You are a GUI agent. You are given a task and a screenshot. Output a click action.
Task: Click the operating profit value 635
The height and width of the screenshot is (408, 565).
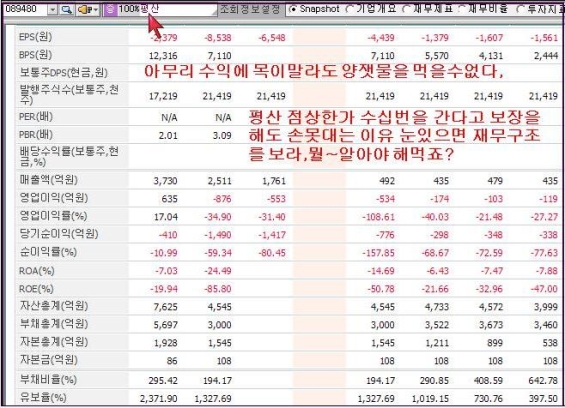pyautogui.click(x=170, y=199)
